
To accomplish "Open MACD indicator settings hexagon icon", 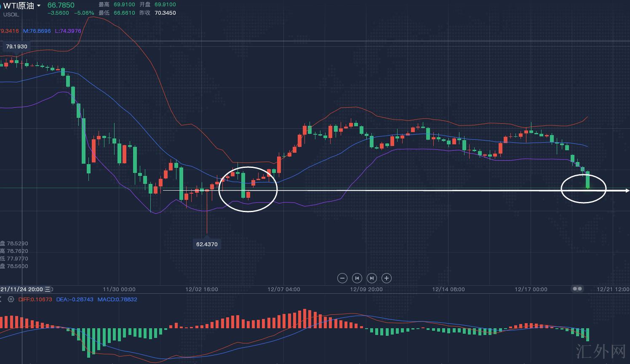I will tap(11, 300).
